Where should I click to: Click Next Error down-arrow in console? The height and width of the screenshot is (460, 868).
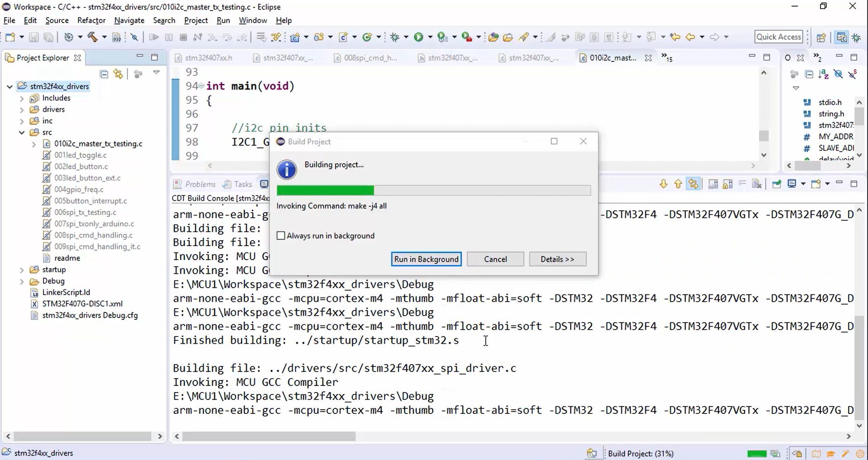pyautogui.click(x=663, y=184)
